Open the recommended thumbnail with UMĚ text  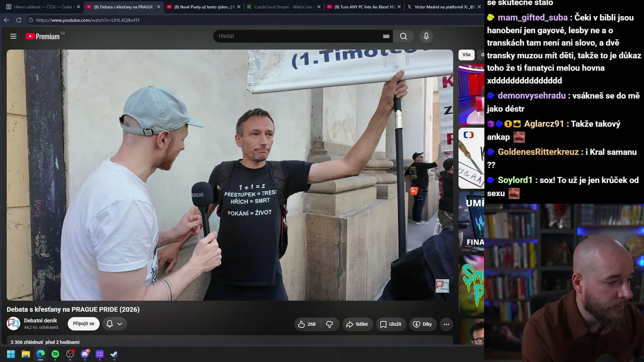tap(471, 221)
